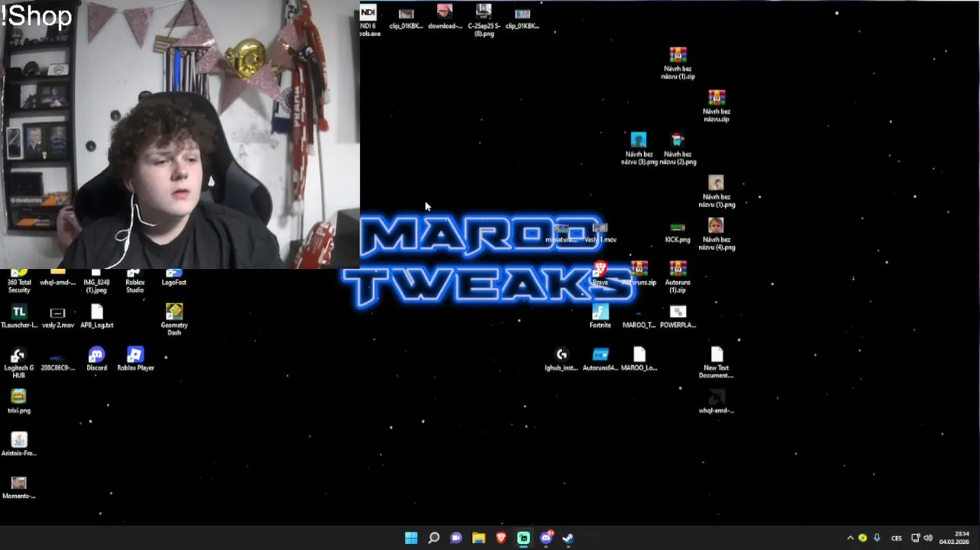The height and width of the screenshot is (550, 980).
Task: Open Brave browser from the taskbar
Action: click(501, 538)
